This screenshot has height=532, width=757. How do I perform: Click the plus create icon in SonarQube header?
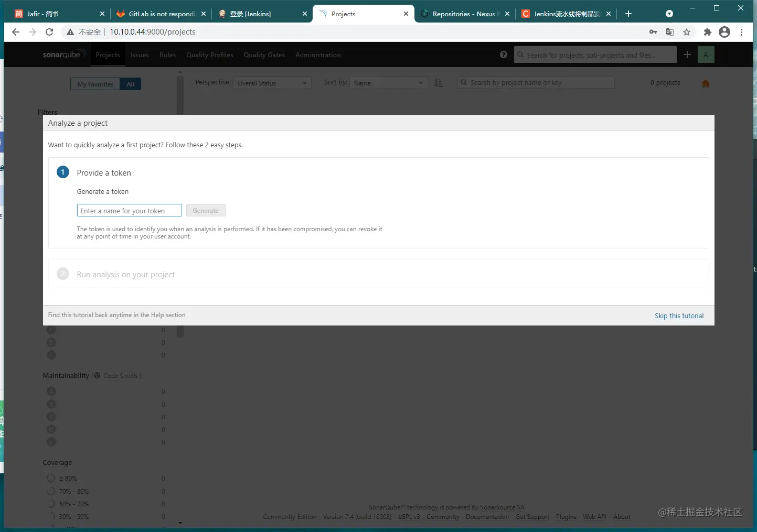[x=687, y=55]
